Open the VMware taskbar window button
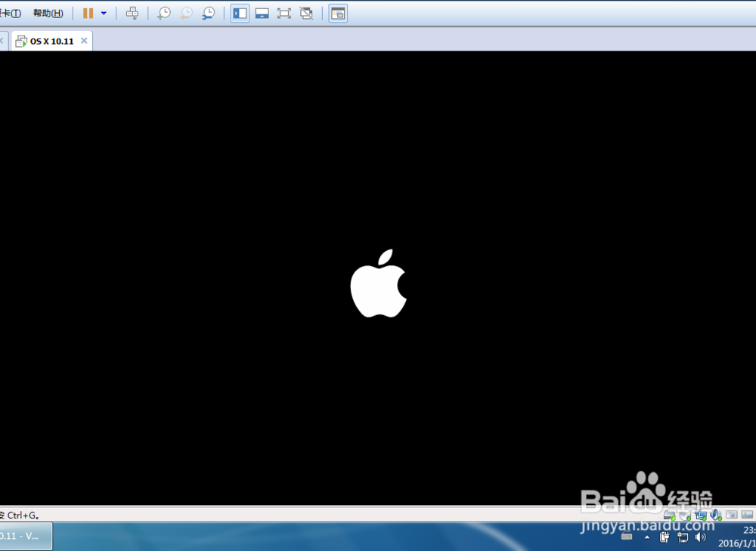This screenshot has height=551, width=756. point(26,536)
